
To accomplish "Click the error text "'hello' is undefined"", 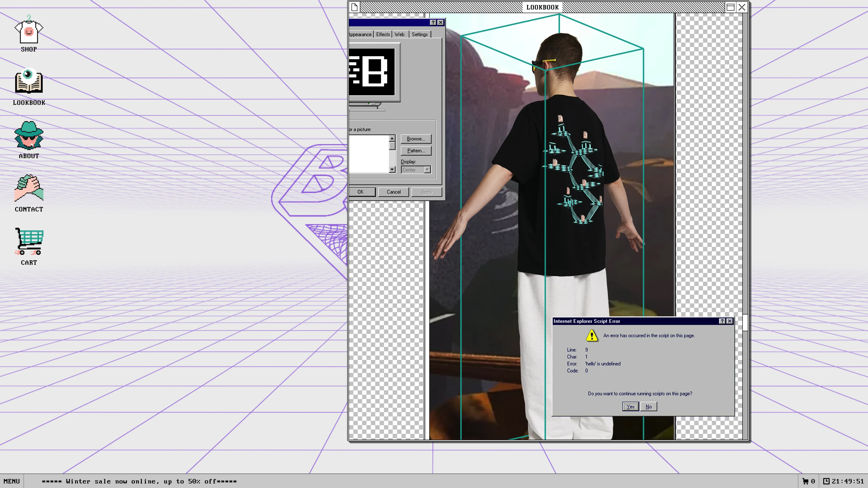I will 603,364.
